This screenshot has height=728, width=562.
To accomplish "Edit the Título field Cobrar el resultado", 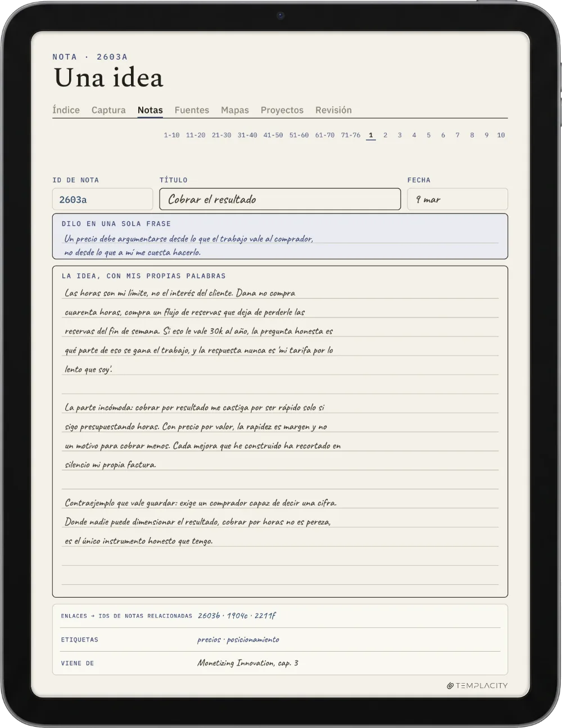I will tap(280, 199).
